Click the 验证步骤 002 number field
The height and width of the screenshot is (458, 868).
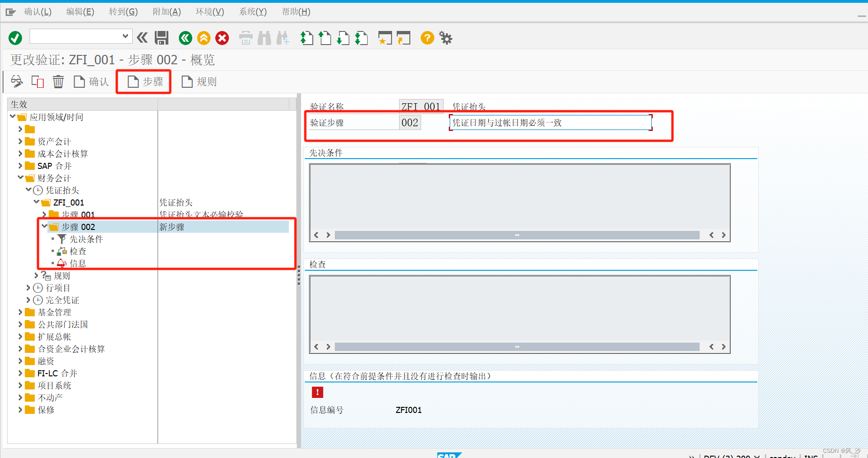tap(410, 122)
